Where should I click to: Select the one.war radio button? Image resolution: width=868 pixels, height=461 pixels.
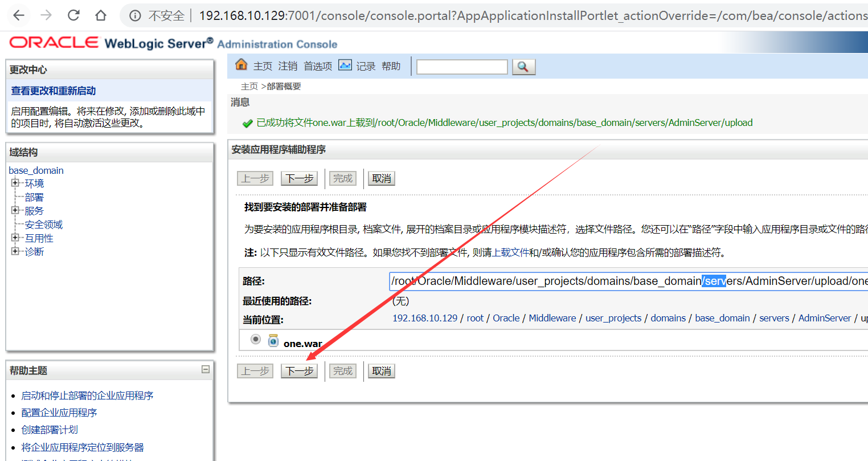(256, 340)
